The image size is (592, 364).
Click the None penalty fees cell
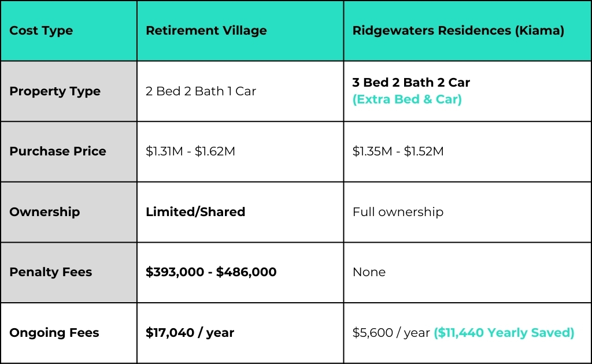click(467, 272)
